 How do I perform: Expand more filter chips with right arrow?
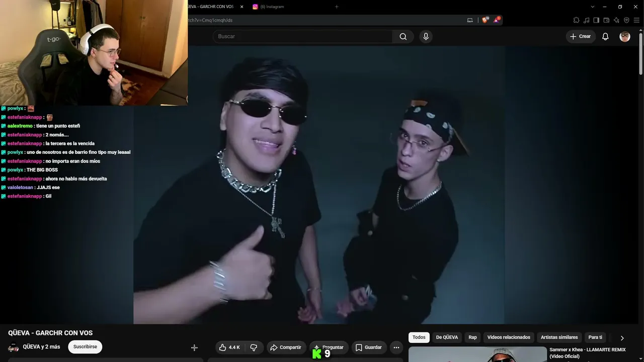[622, 338]
